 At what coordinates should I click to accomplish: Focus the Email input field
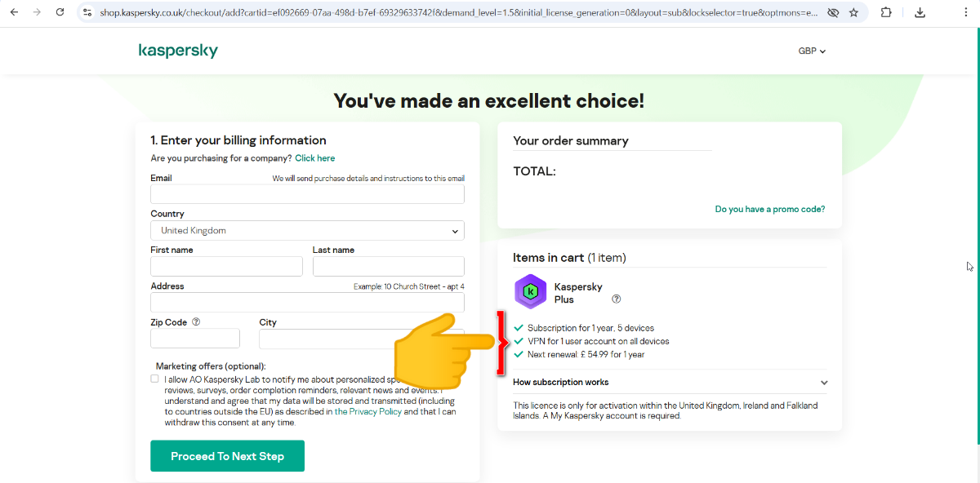click(x=307, y=194)
